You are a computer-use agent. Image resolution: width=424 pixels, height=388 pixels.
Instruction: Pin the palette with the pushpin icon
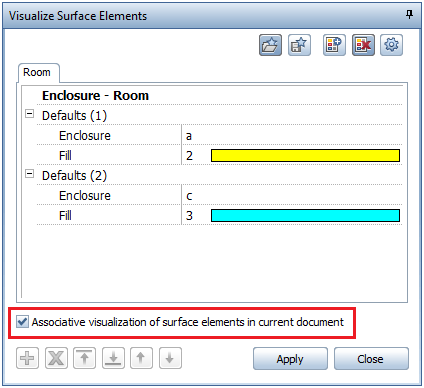point(409,14)
